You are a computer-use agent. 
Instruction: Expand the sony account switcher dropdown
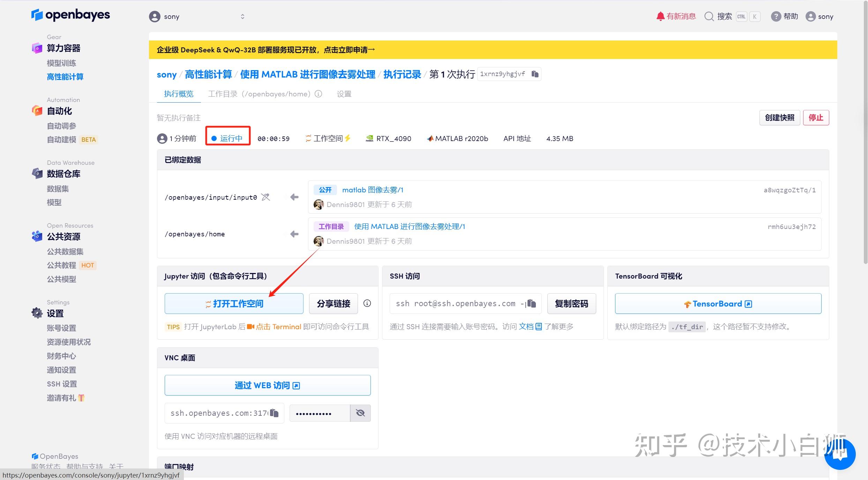point(242,16)
